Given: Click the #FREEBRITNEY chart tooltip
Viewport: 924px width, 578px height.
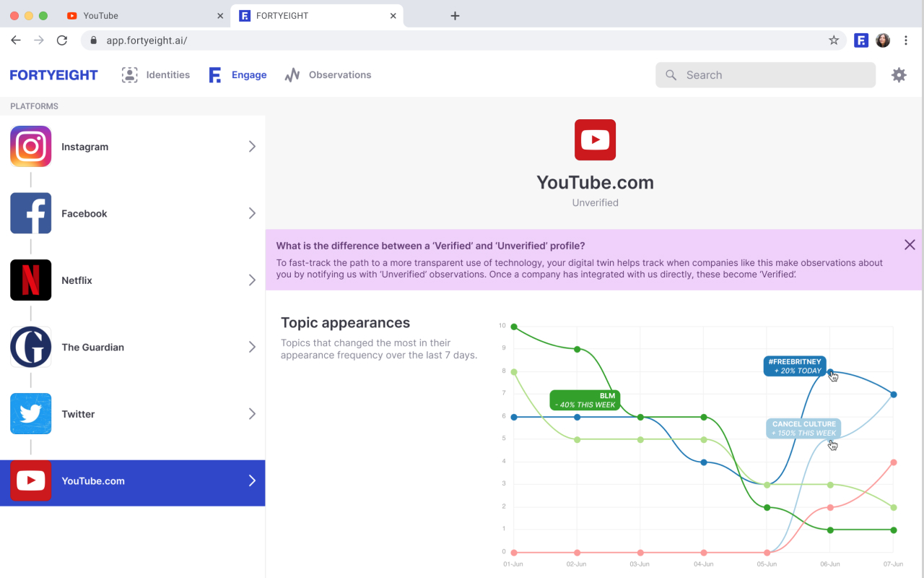Looking at the screenshot, I should [x=795, y=366].
